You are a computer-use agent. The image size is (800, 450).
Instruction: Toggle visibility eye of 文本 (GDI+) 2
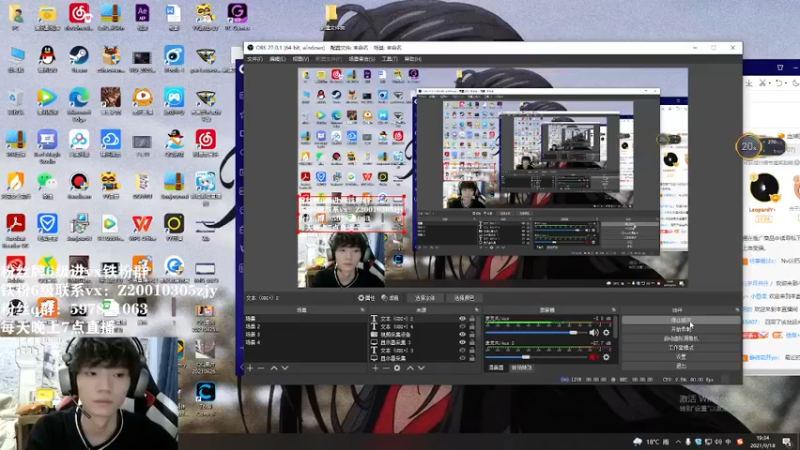[x=462, y=319]
